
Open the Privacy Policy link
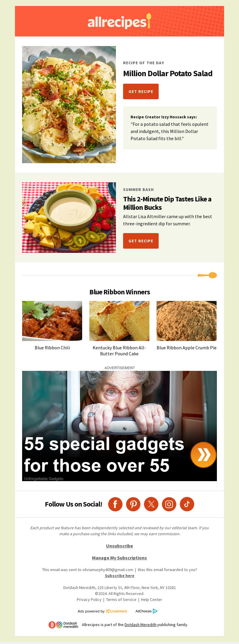point(89,599)
